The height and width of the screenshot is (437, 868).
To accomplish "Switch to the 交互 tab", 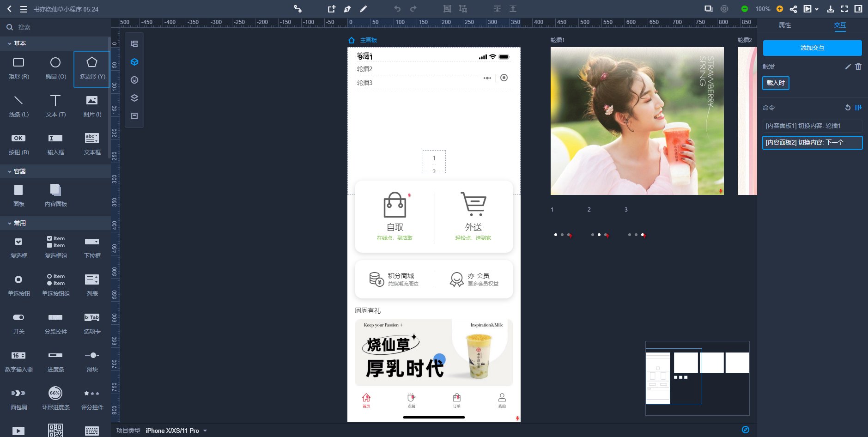I will [840, 25].
